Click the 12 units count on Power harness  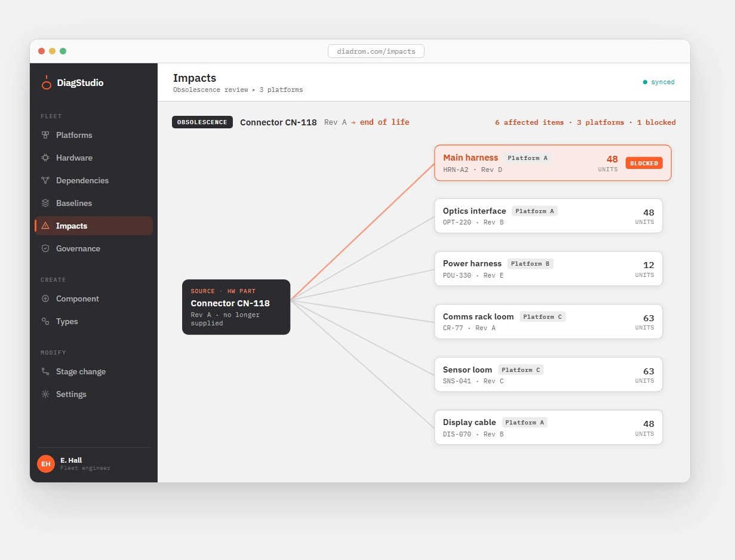click(x=648, y=265)
